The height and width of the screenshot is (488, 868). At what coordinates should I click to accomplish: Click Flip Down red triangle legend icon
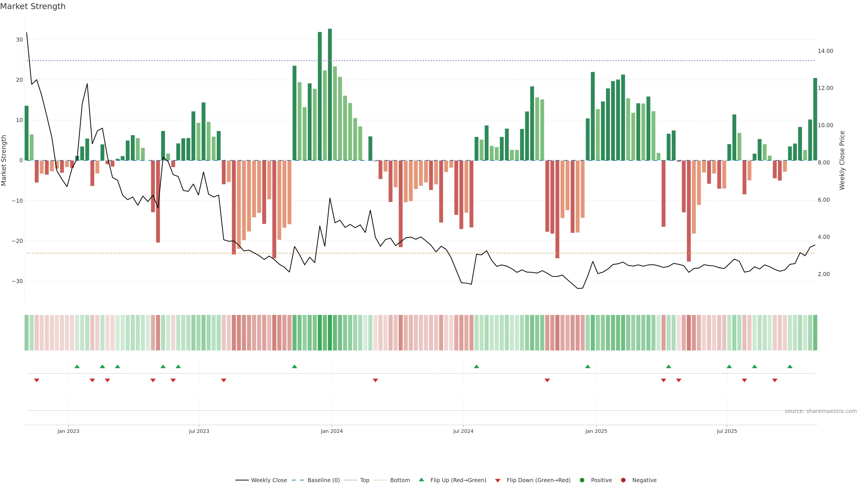[498, 481]
